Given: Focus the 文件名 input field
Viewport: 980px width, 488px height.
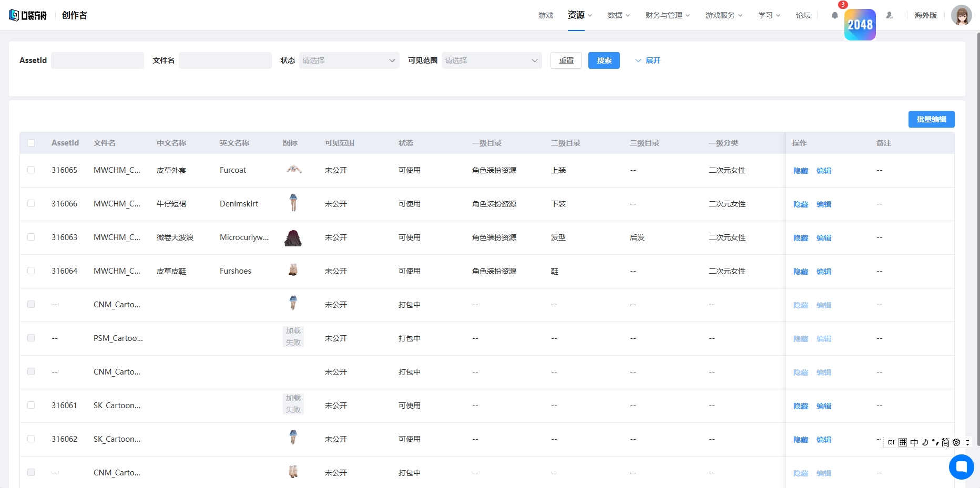Looking at the screenshot, I should pyautogui.click(x=225, y=60).
